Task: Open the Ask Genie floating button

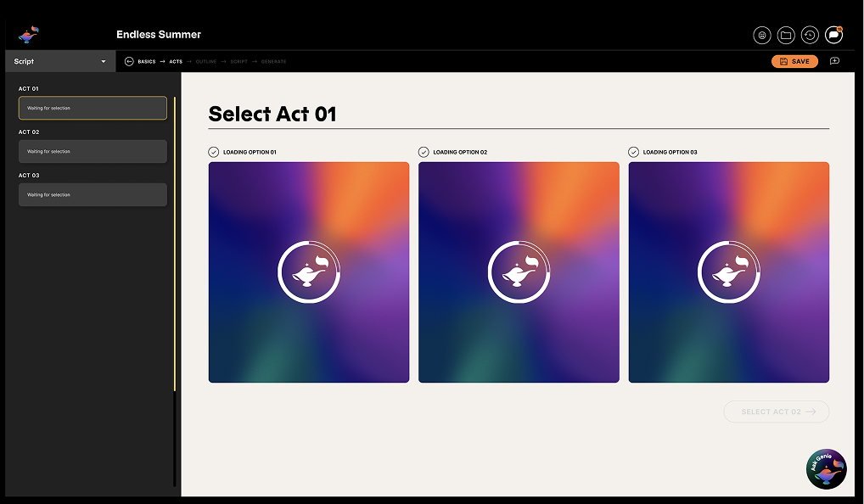Action: click(x=826, y=469)
